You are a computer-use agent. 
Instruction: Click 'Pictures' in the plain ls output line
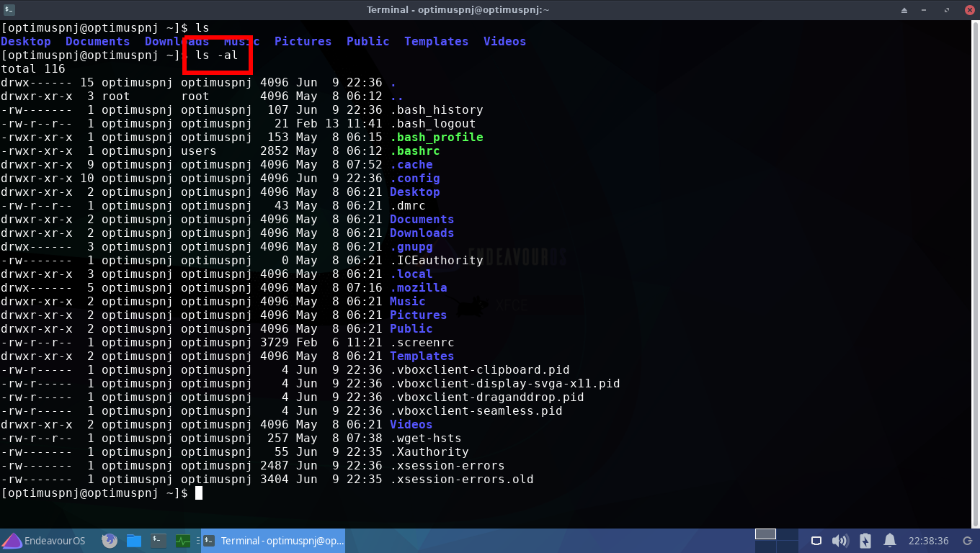click(303, 42)
